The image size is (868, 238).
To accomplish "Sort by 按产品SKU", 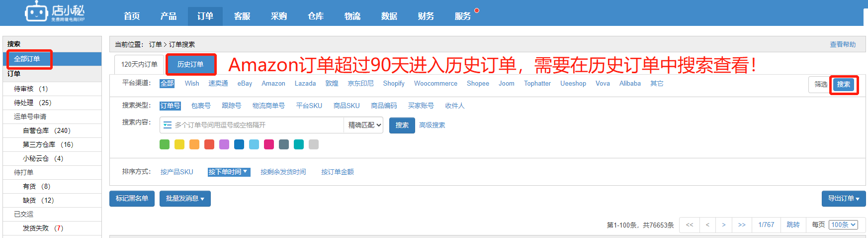I will pos(176,172).
